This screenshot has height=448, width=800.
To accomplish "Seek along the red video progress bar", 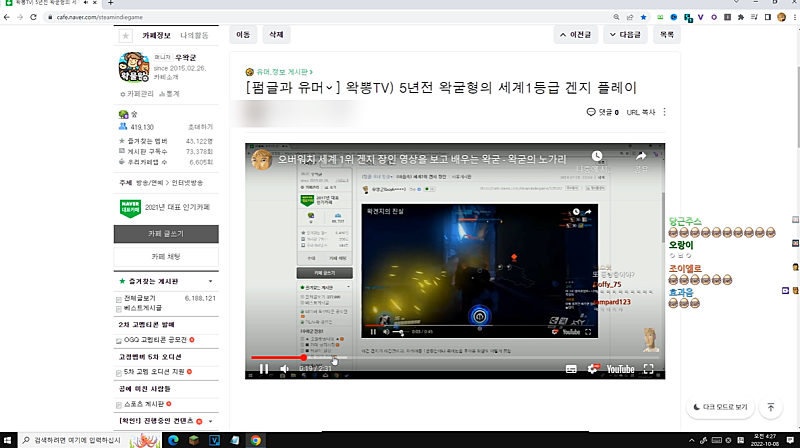I will click(x=455, y=358).
